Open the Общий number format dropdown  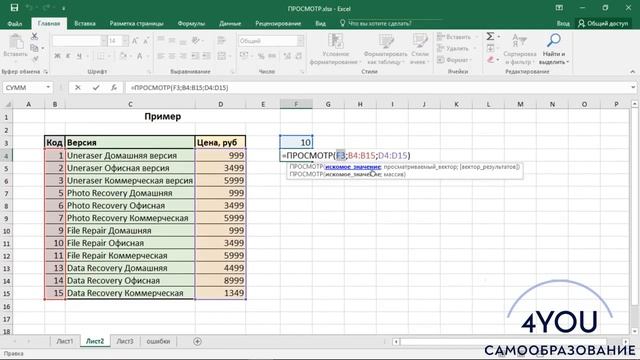pos(300,41)
